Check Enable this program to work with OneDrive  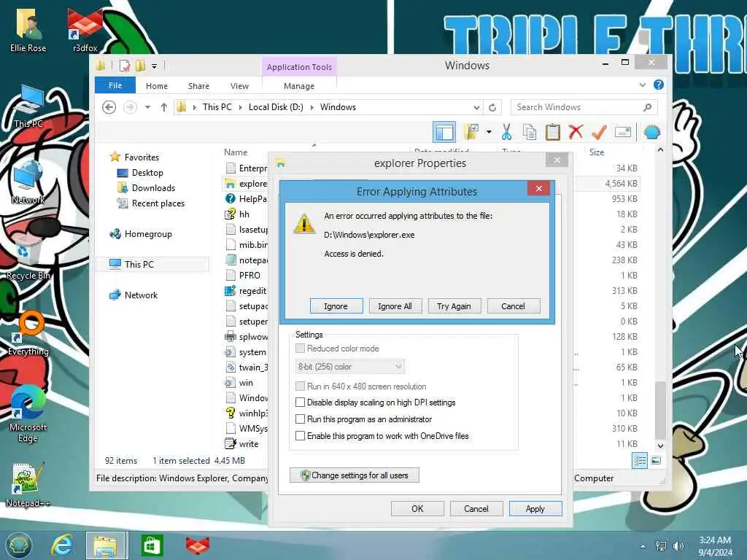tap(300, 436)
